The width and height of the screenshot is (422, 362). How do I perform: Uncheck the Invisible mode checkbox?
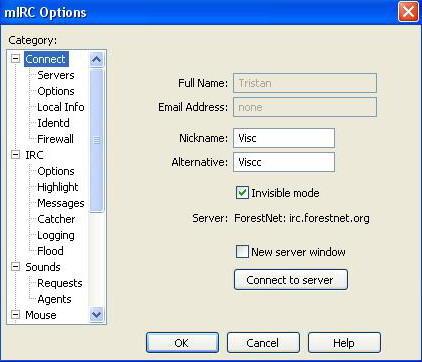coord(242,193)
